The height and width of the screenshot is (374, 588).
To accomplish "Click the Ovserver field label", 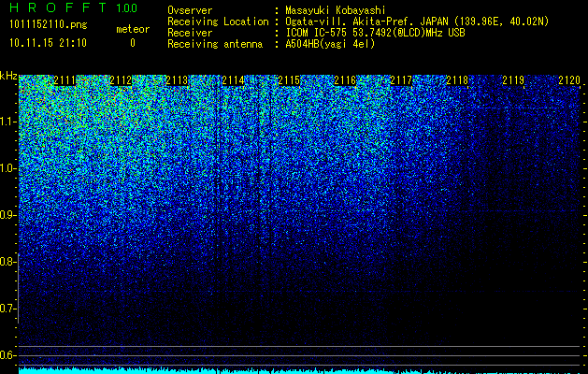I will [x=190, y=10].
